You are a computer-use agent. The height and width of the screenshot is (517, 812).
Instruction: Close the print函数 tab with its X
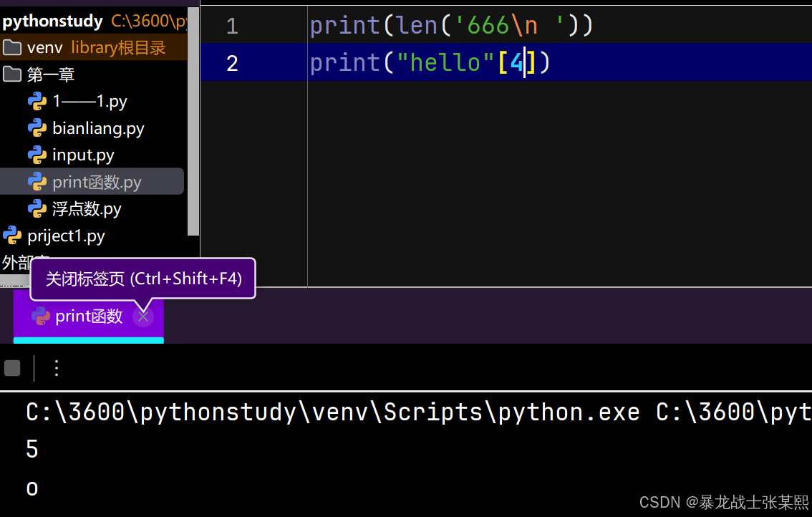pos(143,316)
